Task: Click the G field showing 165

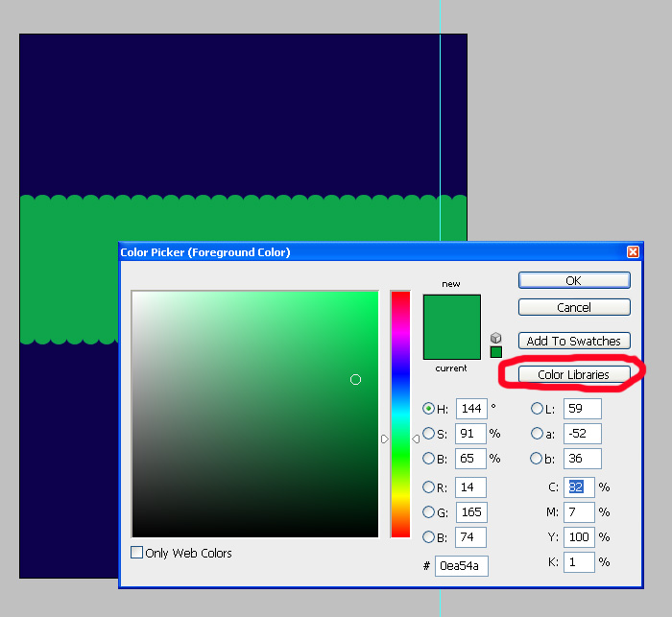Action: pyautogui.click(x=471, y=512)
